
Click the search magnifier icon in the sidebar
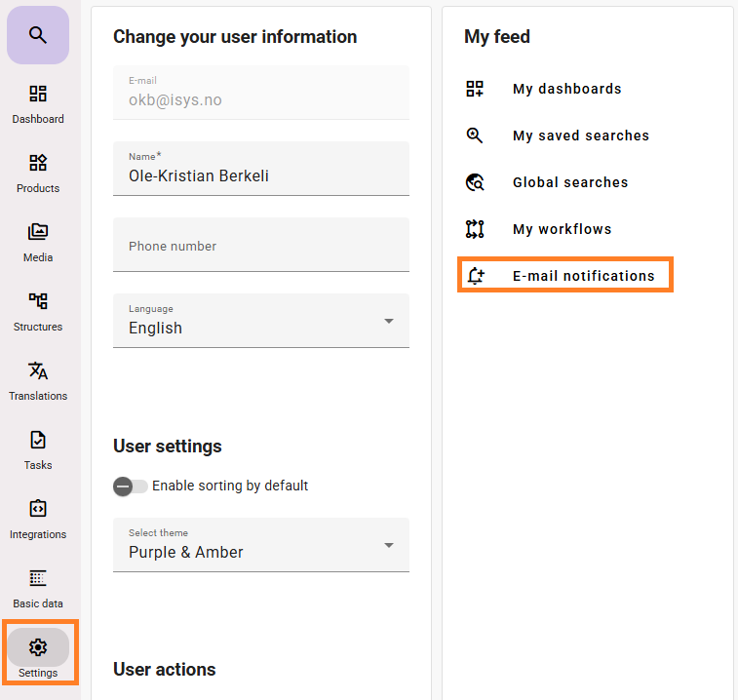(38, 35)
